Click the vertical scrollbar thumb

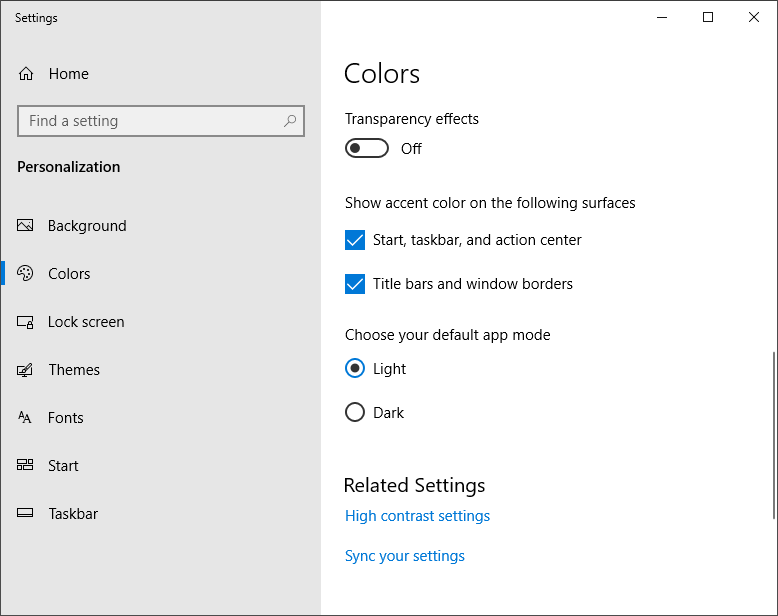(773, 435)
